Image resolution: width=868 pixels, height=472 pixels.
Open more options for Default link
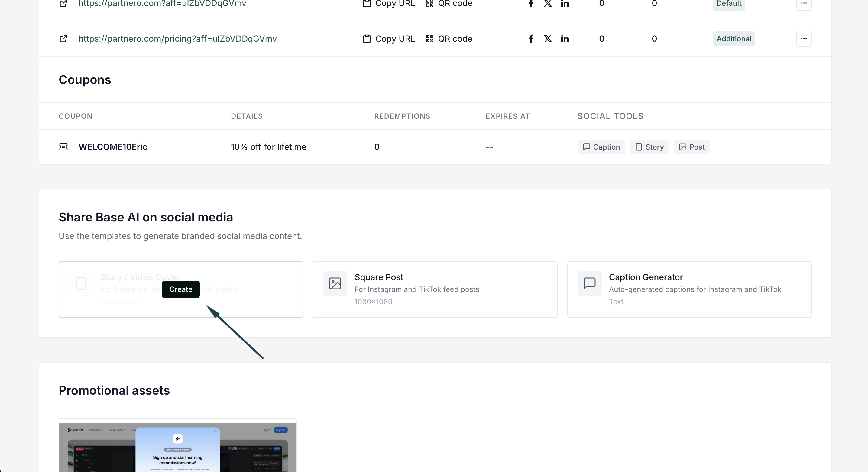tap(804, 3)
